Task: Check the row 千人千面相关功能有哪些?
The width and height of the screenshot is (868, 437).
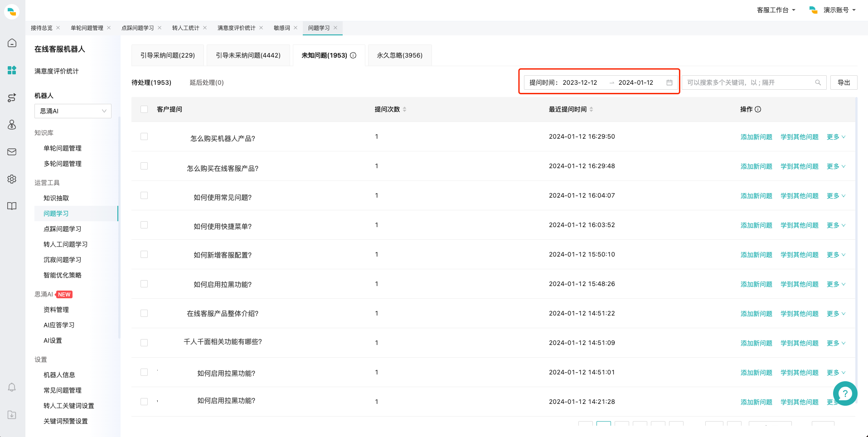Action: click(x=144, y=343)
